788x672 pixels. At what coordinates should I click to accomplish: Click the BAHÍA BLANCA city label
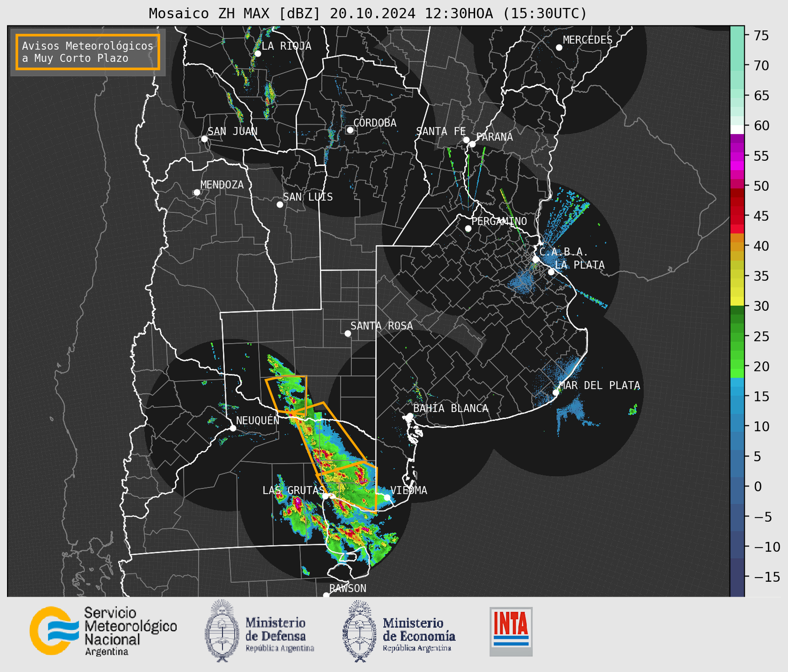451,408
